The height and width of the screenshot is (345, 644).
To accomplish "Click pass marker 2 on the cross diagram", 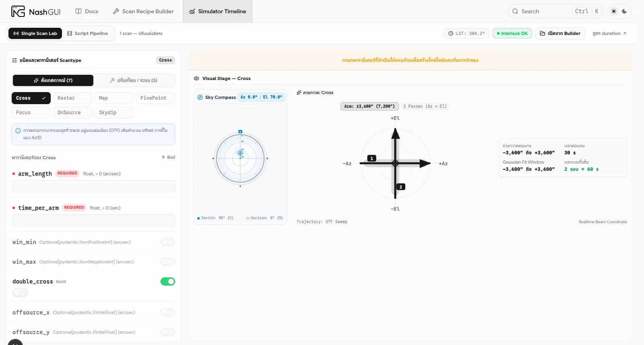I will pyautogui.click(x=400, y=187).
